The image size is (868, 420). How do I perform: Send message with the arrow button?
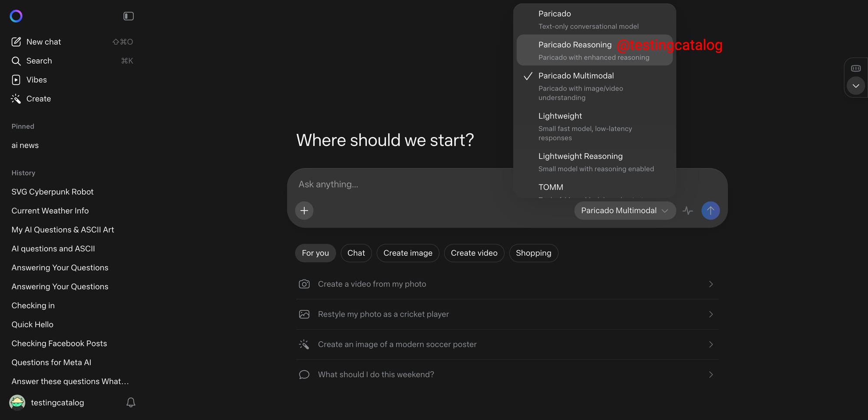pos(710,211)
